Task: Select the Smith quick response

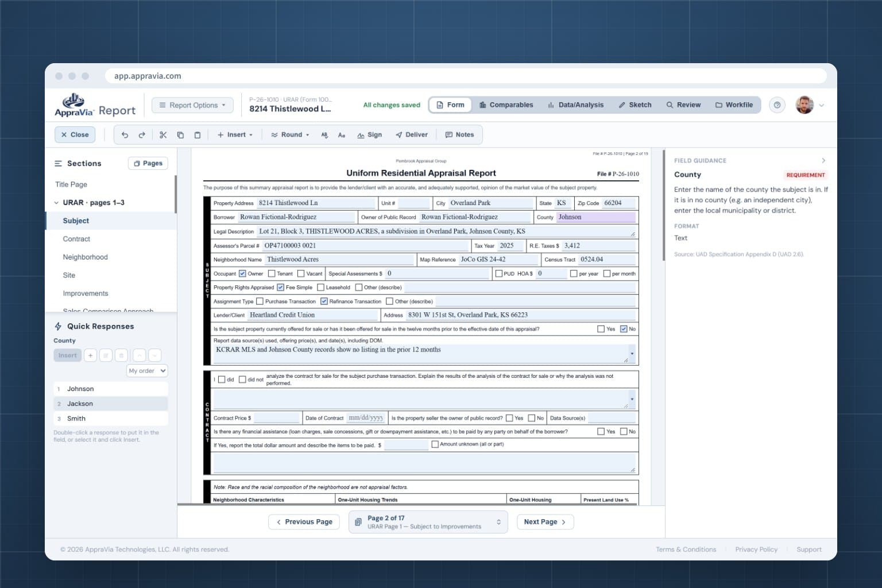Action: pyautogui.click(x=111, y=419)
